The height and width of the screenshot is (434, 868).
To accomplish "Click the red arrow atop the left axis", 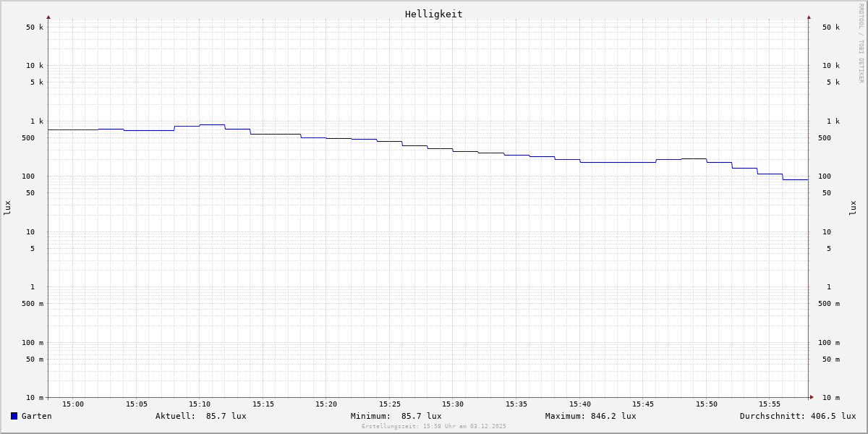I will pos(48,17).
